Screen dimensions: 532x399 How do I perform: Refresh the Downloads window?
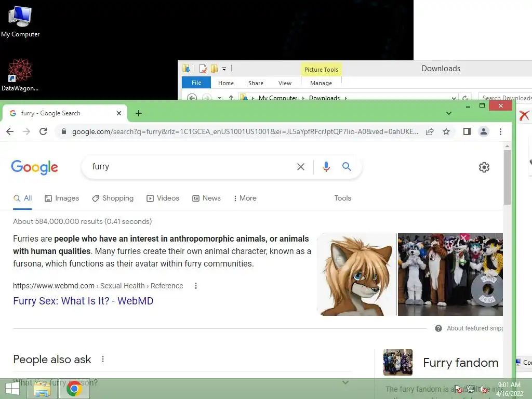pyautogui.click(x=465, y=98)
